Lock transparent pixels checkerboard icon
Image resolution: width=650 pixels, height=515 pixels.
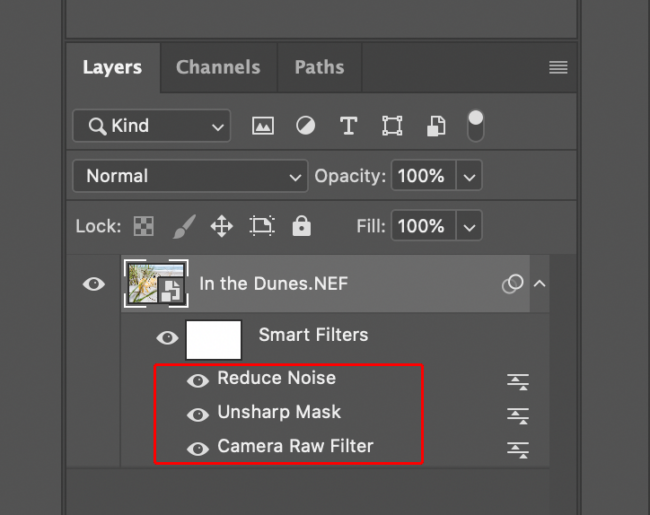tap(144, 226)
